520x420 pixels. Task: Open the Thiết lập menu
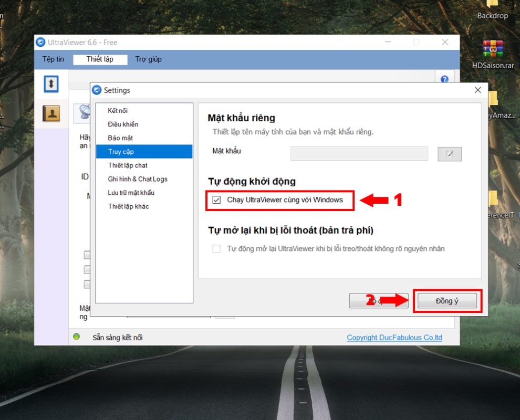point(100,59)
